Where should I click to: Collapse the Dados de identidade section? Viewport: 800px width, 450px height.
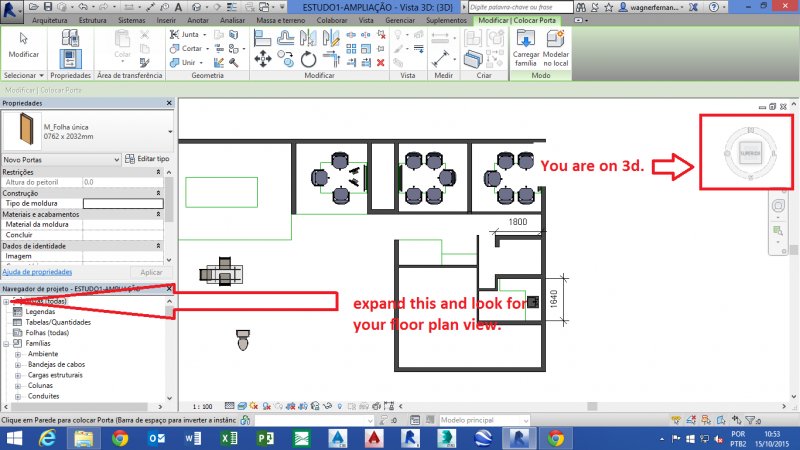click(158, 246)
